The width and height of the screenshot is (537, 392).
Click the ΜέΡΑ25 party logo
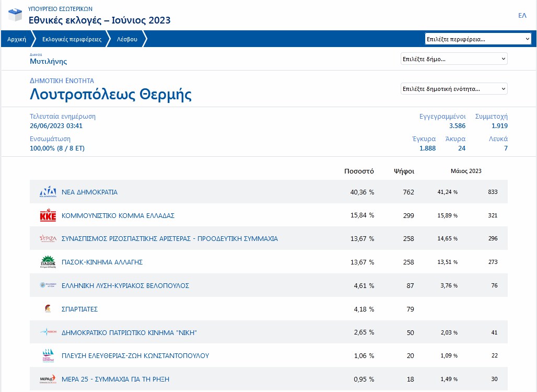pyautogui.click(x=48, y=379)
